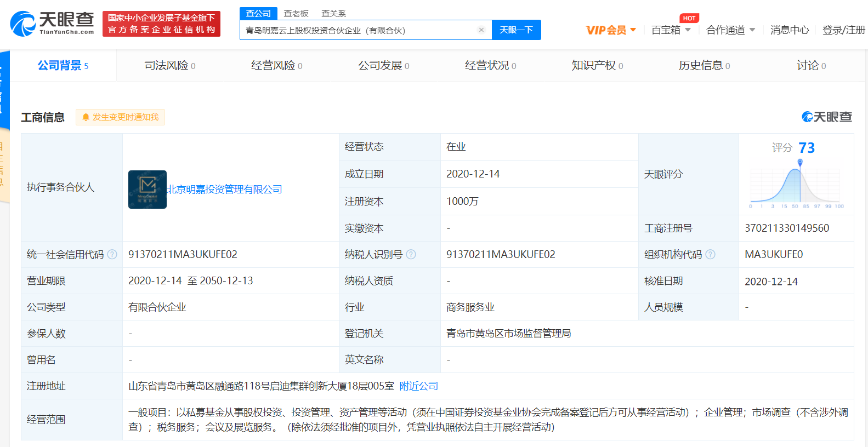Expand the VIP会员 dropdown

[x=610, y=30]
